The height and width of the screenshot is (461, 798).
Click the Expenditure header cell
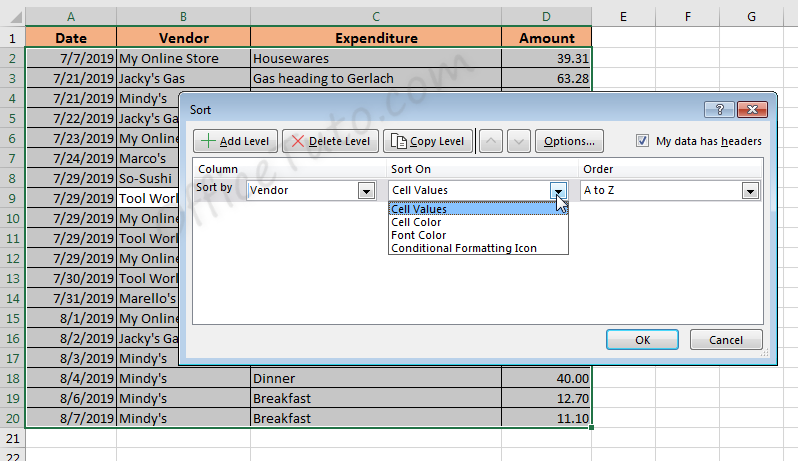coord(376,38)
